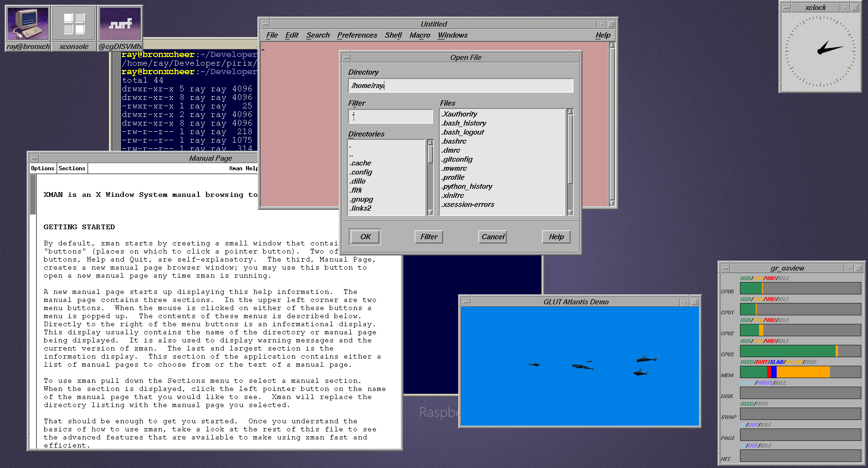This screenshot has height=468, width=868.
Task: Open the Windows menu in Untitled editor
Action: [x=453, y=35]
